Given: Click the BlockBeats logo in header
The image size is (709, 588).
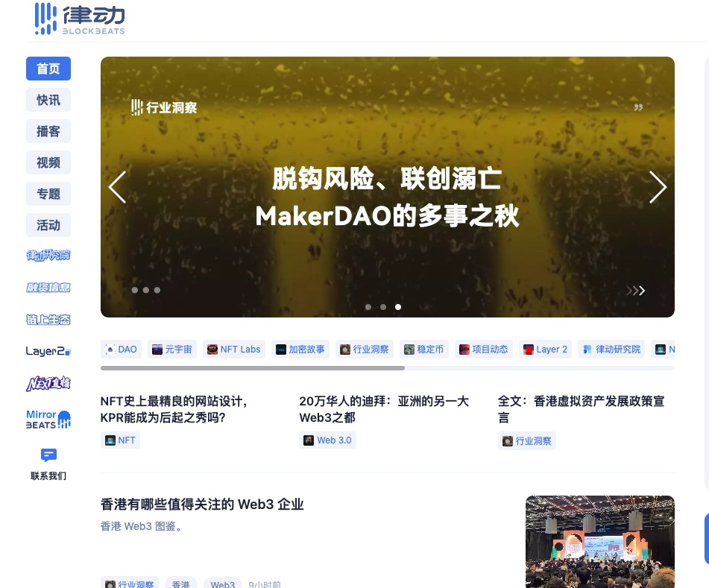Looking at the screenshot, I should [79, 19].
